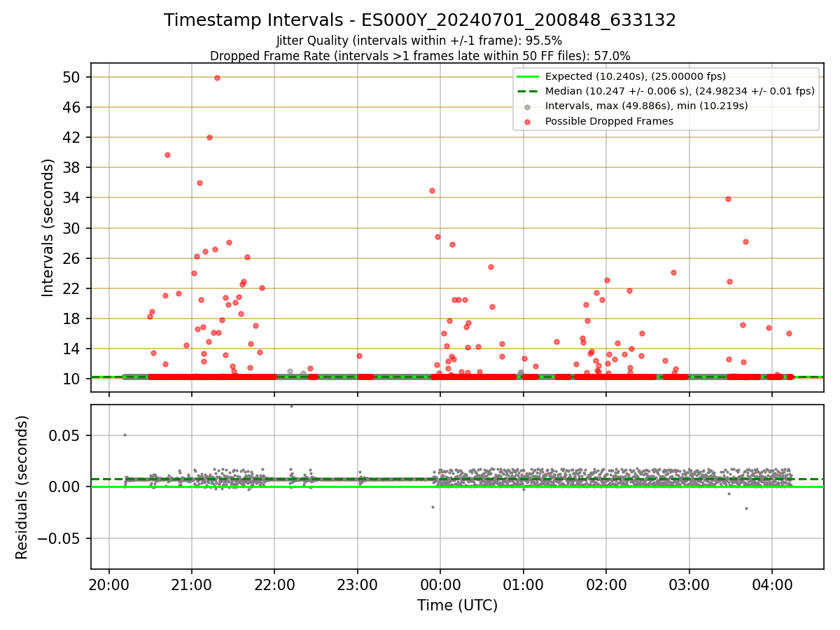Click the isolated residual dot at 0.05 near 20:00
The width and height of the screenshot is (840, 630).
125,435
